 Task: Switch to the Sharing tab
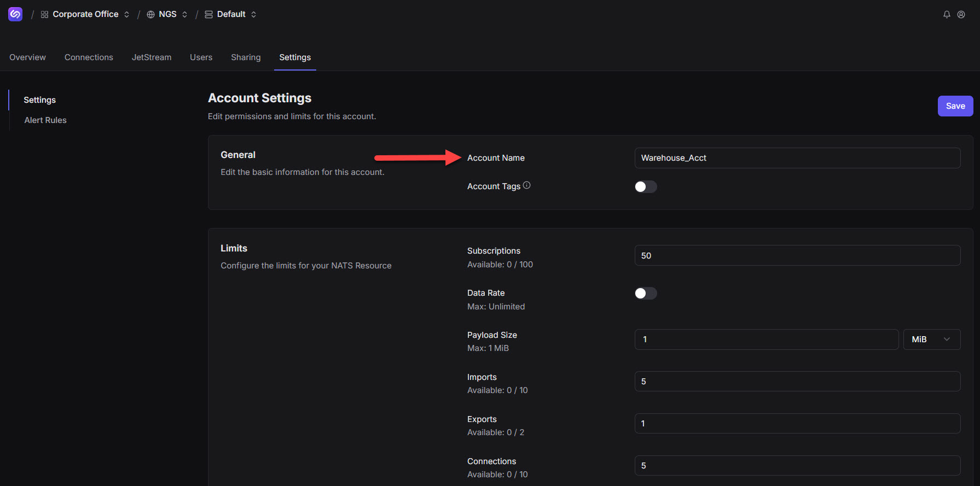click(x=246, y=57)
